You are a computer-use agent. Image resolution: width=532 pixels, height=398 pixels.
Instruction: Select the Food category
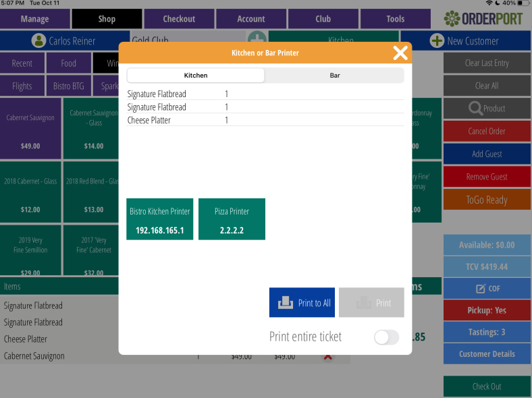[69, 63]
